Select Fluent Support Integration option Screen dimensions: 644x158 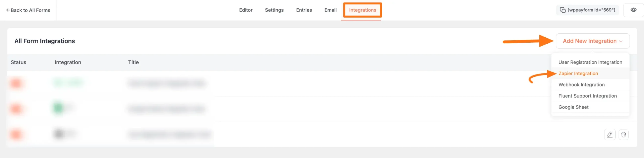[x=587, y=96]
